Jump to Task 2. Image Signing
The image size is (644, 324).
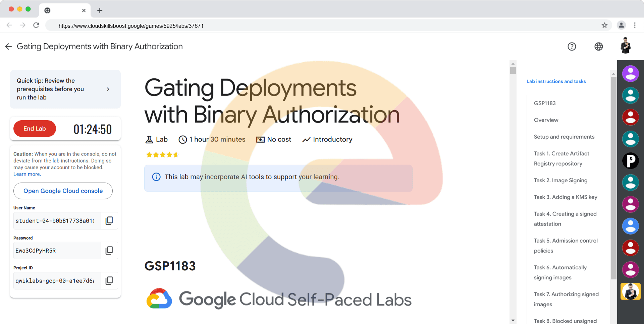pyautogui.click(x=560, y=180)
